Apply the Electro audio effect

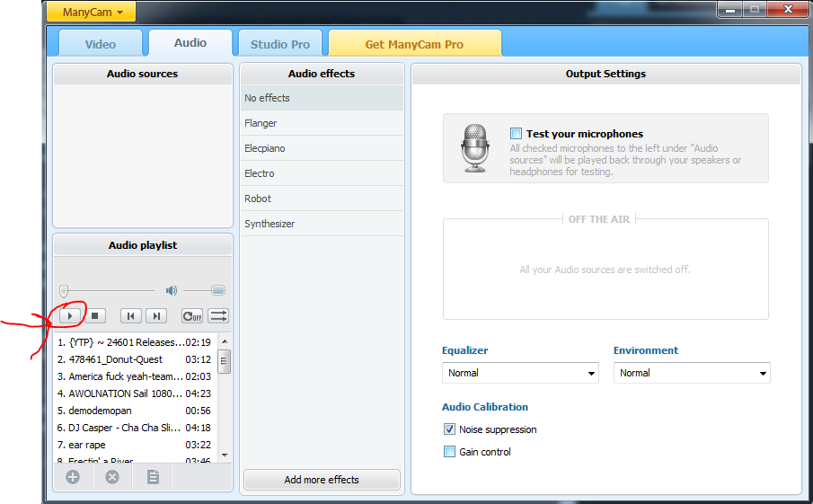pyautogui.click(x=322, y=173)
